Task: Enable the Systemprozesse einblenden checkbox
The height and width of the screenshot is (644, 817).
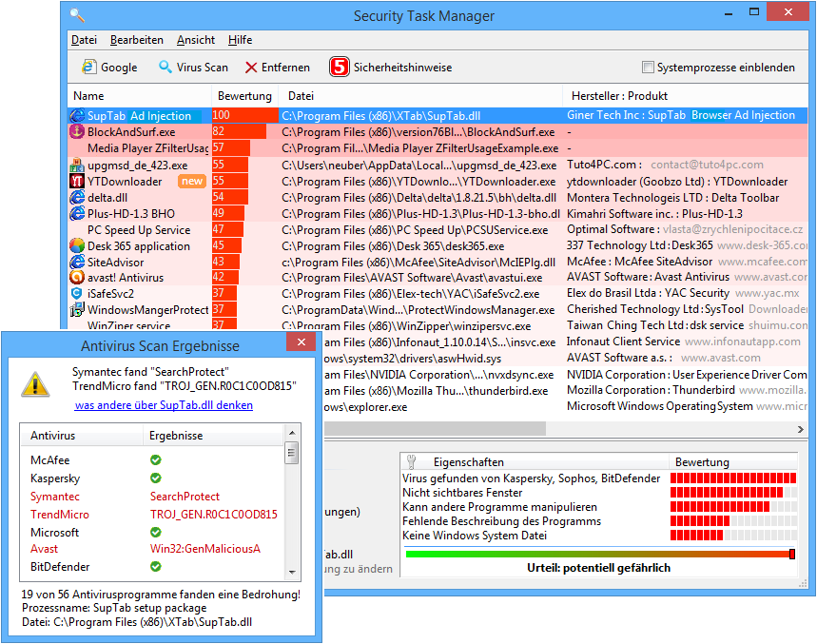Action: (x=648, y=67)
